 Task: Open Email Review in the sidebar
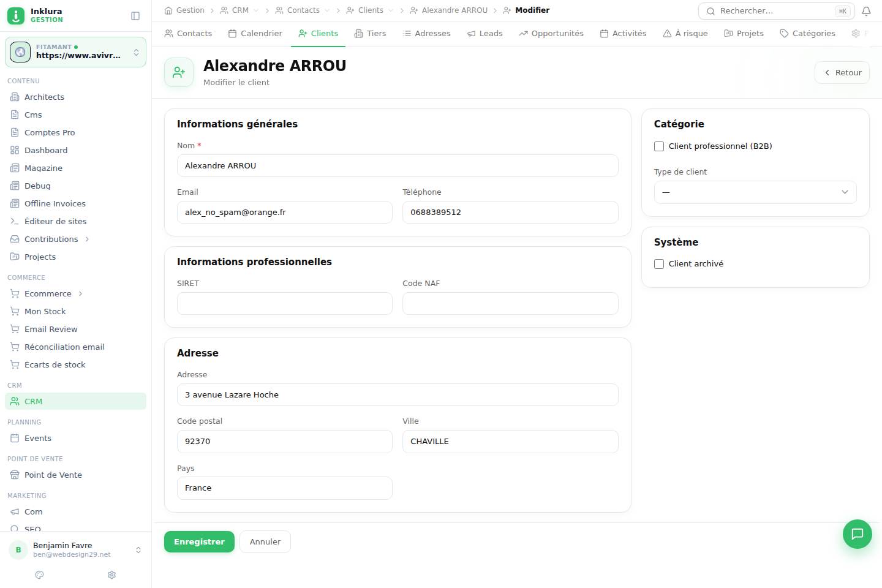[75, 329]
